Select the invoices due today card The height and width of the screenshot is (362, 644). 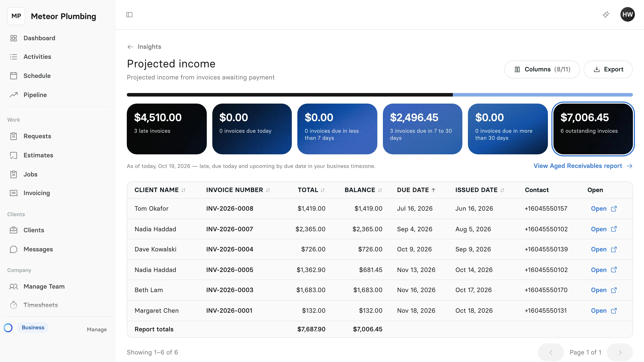point(252,129)
